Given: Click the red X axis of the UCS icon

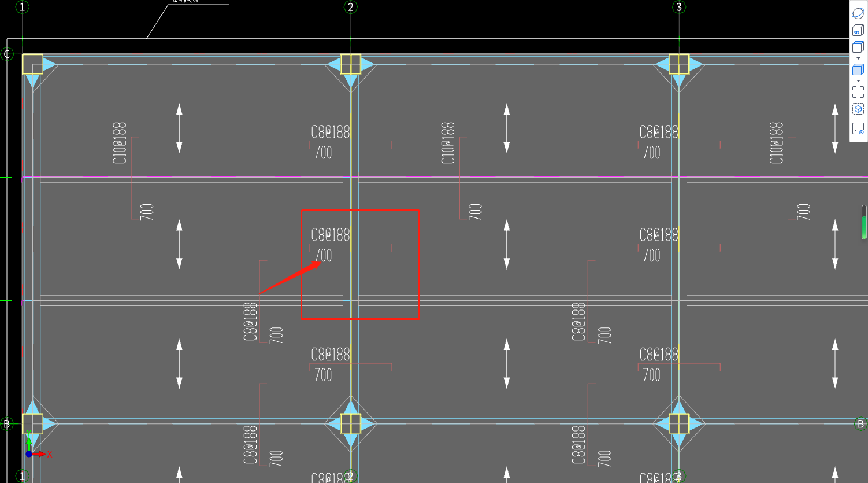Looking at the screenshot, I should tap(40, 455).
